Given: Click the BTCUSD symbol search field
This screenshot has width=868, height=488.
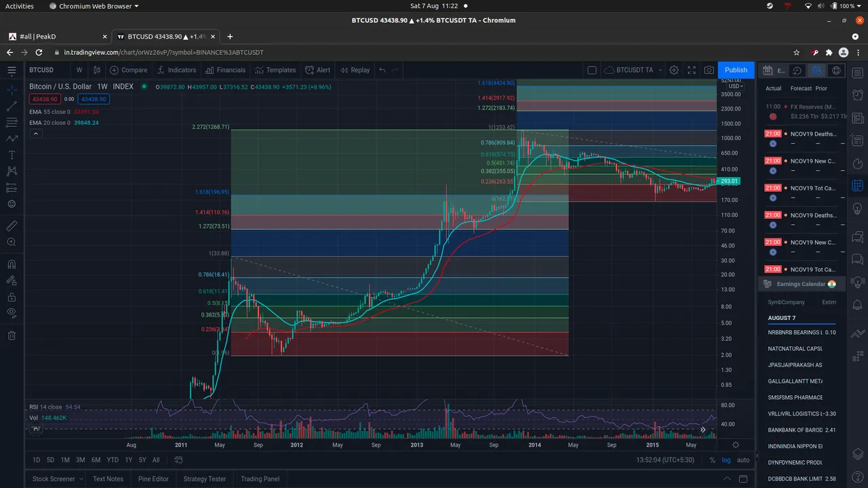Looking at the screenshot, I should click(46, 70).
